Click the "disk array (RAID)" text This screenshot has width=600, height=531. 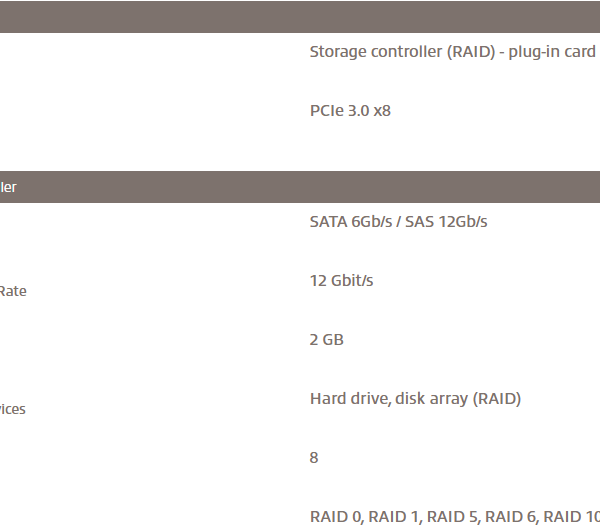tap(458, 399)
